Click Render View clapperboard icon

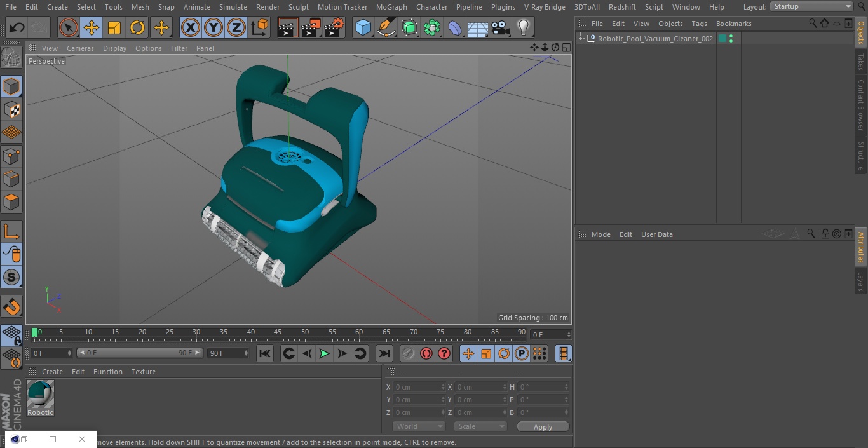point(288,28)
